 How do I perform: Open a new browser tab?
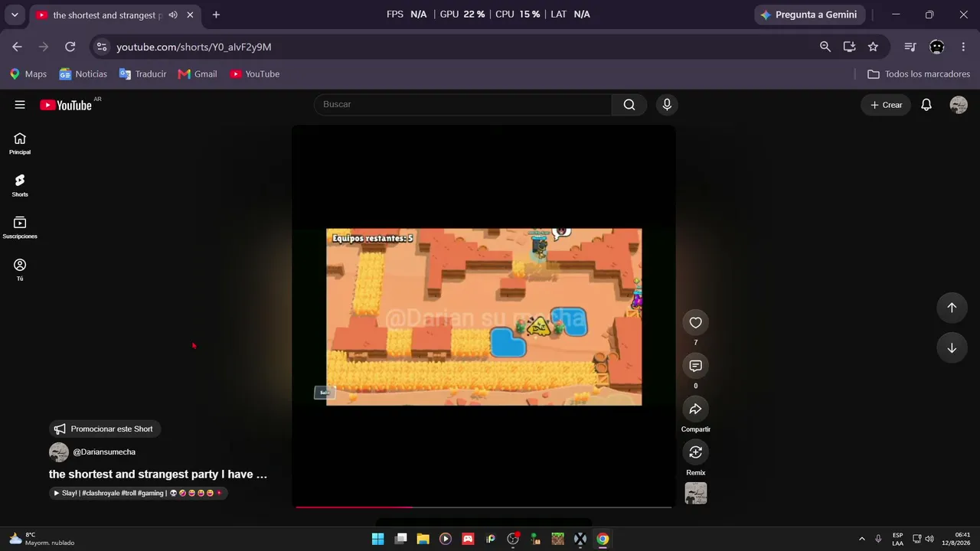coord(216,15)
